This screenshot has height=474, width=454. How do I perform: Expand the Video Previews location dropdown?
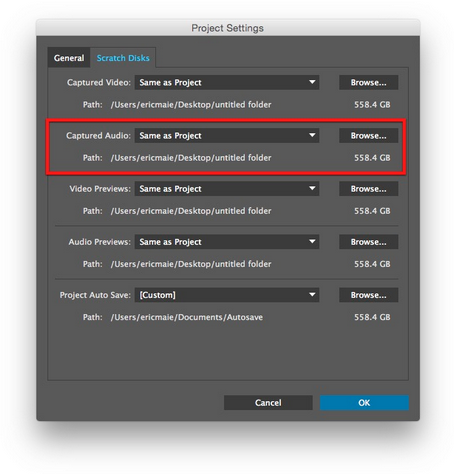click(227, 189)
